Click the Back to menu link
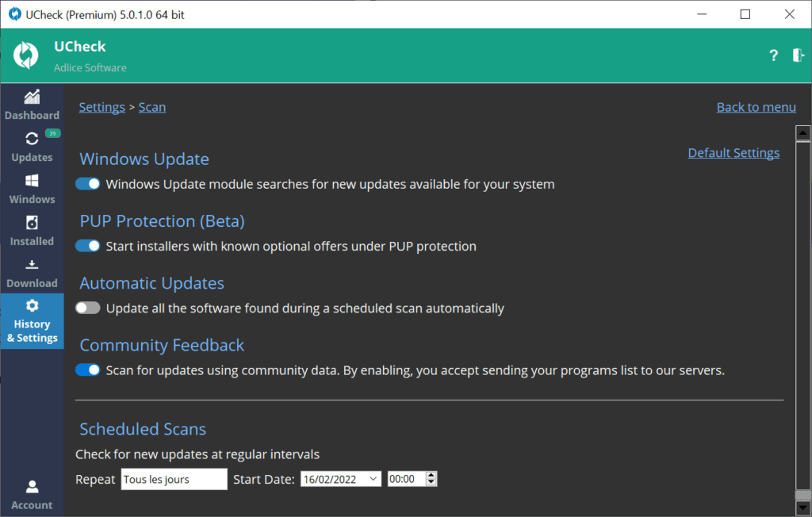 click(756, 107)
